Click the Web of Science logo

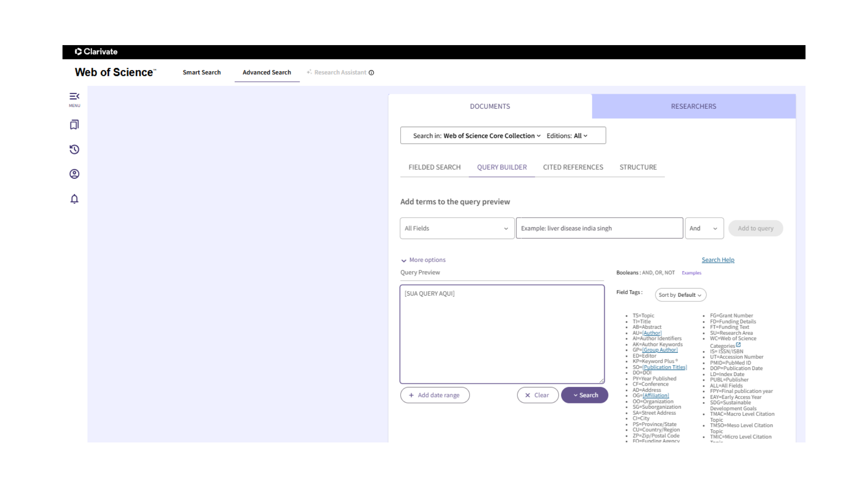(x=115, y=72)
